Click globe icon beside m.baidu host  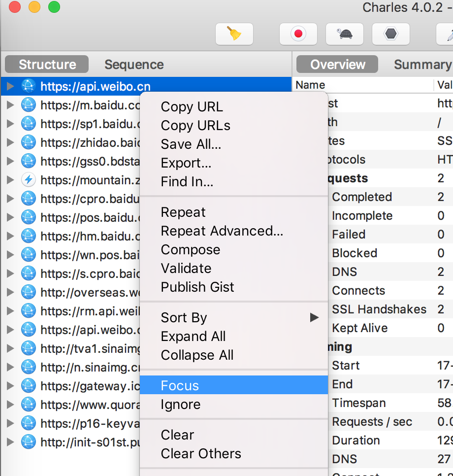29,105
